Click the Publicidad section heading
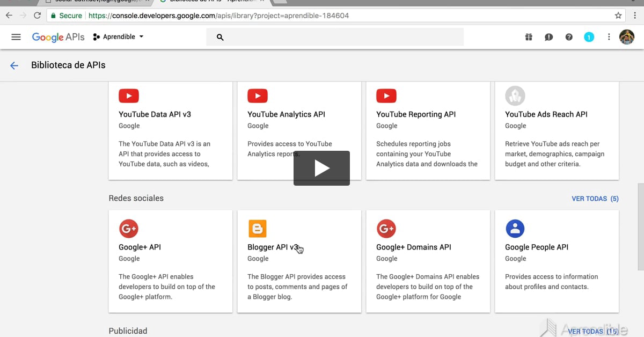The image size is (644, 337). click(x=128, y=332)
